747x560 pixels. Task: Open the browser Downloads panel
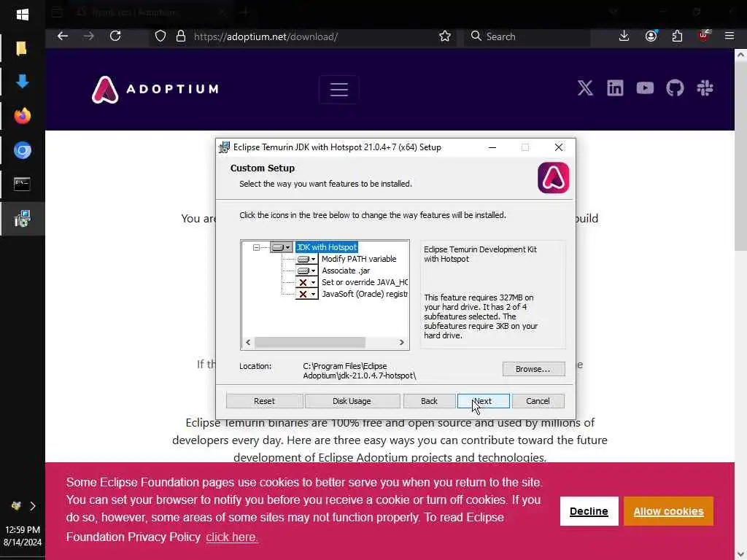[x=624, y=36]
